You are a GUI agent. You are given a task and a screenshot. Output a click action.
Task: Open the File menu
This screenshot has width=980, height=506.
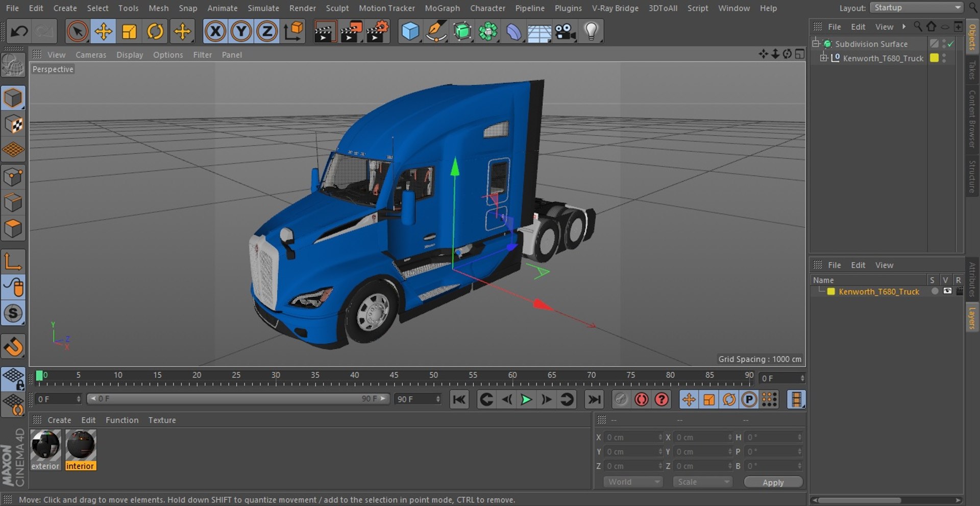pos(12,8)
